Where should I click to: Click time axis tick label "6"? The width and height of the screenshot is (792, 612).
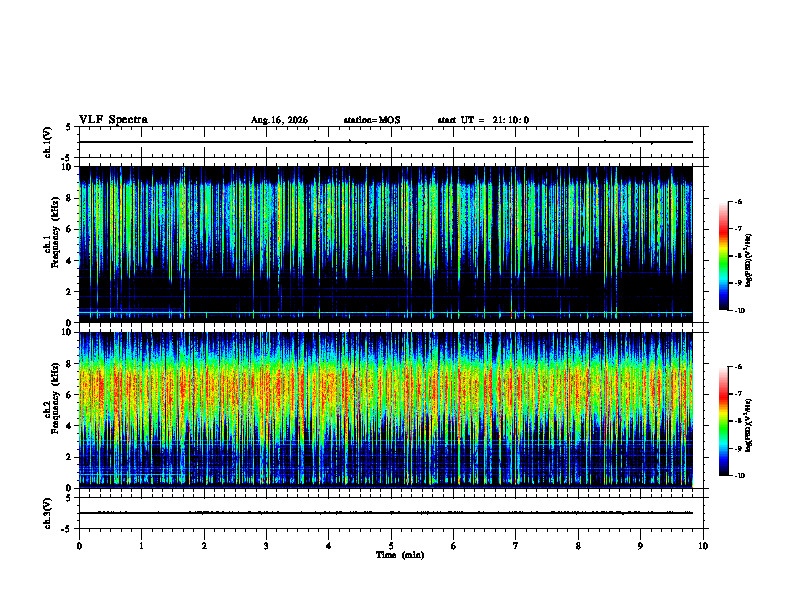click(454, 546)
